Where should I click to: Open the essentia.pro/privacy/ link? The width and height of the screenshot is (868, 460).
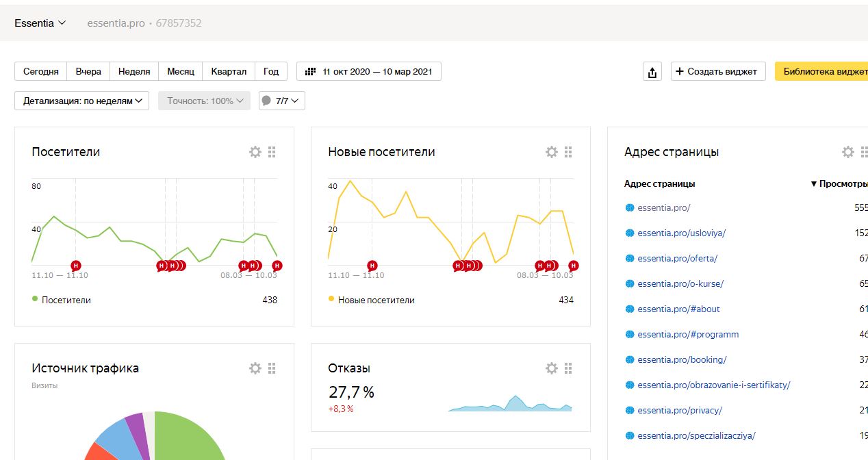(x=680, y=410)
